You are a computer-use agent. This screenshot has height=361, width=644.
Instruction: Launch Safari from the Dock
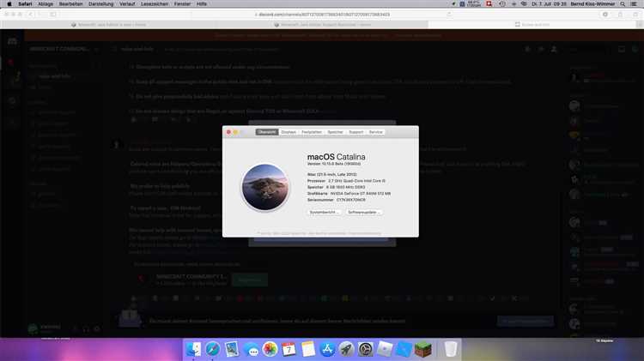213,349
